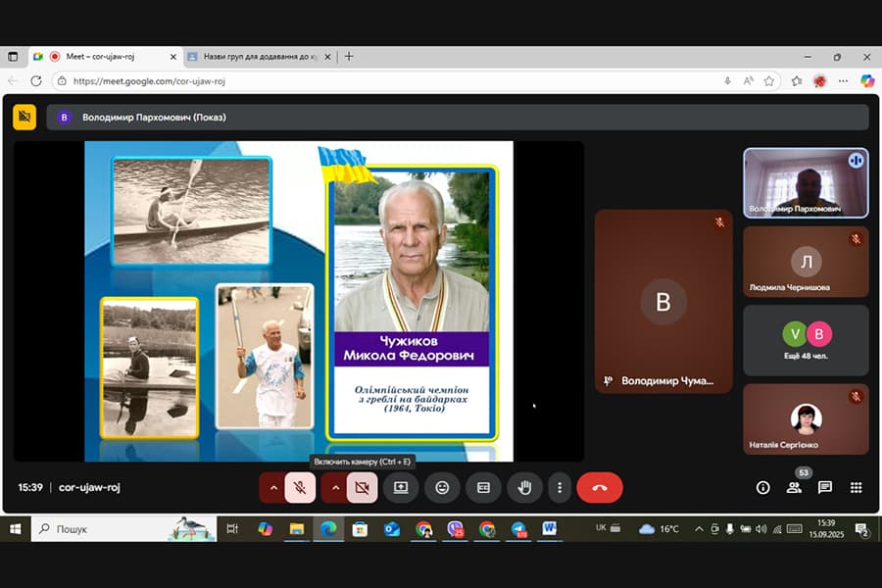Open the three-dots more options menu
The width and height of the screenshot is (882, 588).
tap(559, 487)
